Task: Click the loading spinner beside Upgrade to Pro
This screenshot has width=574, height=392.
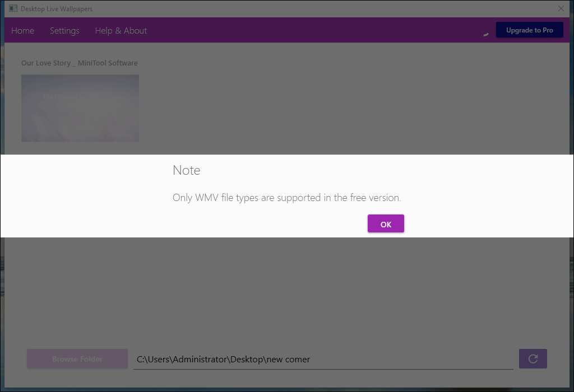Action: coord(486,34)
